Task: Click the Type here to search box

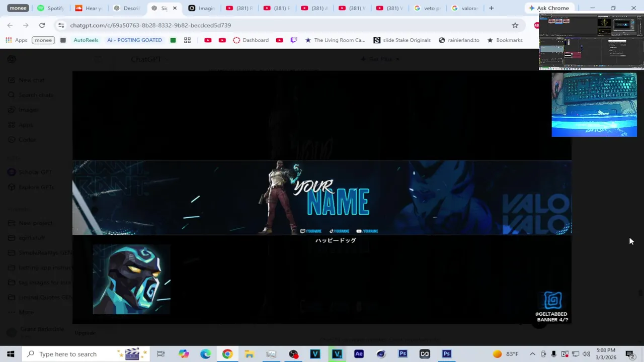Action: (86, 354)
